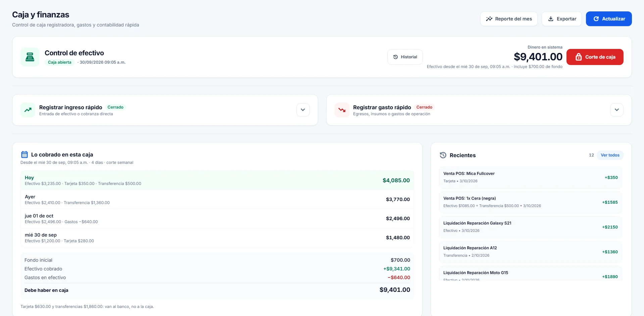This screenshot has height=316, width=644.
Task: Select the Venta POS: 1x Cera (negra) transaction
Action: [531, 202]
